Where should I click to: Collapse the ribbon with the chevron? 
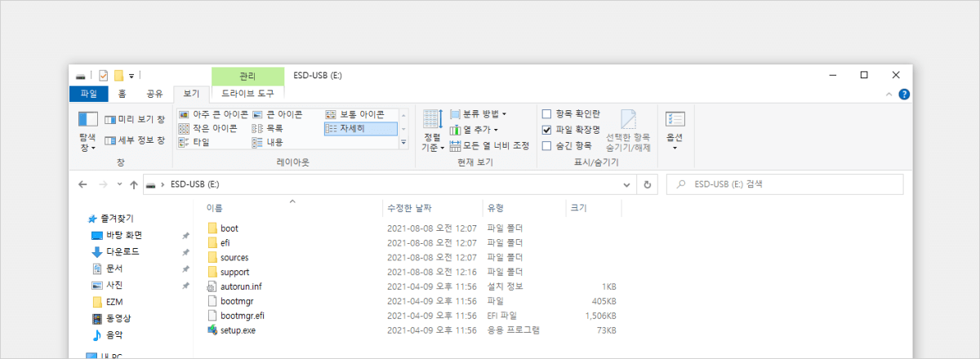click(x=889, y=95)
